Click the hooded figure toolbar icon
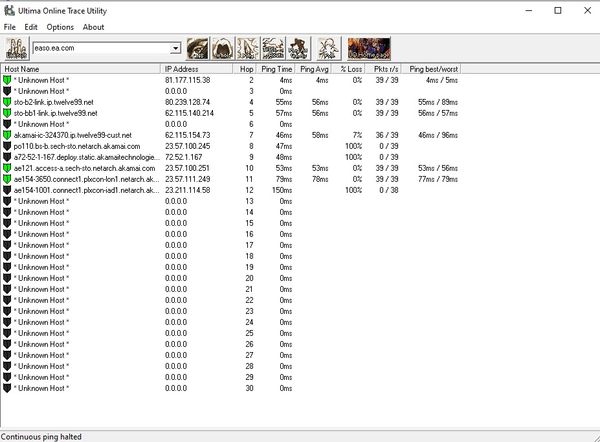The height and width of the screenshot is (442, 600). [x=221, y=48]
